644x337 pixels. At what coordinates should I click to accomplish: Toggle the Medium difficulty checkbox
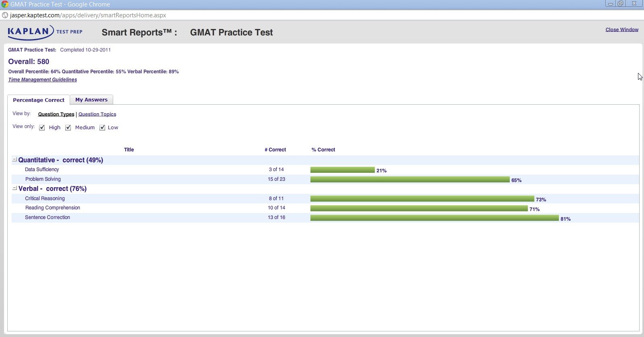coord(68,128)
